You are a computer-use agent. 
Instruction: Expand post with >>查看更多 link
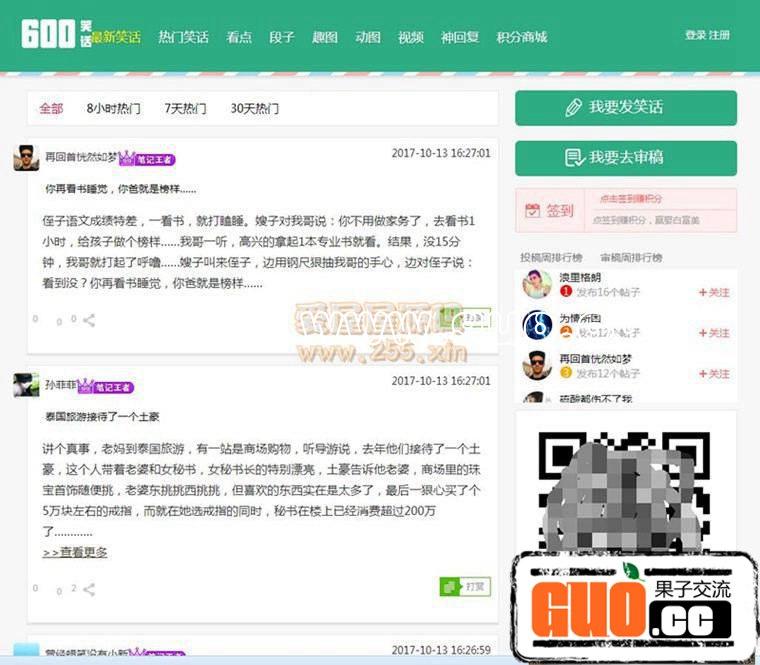(75, 552)
